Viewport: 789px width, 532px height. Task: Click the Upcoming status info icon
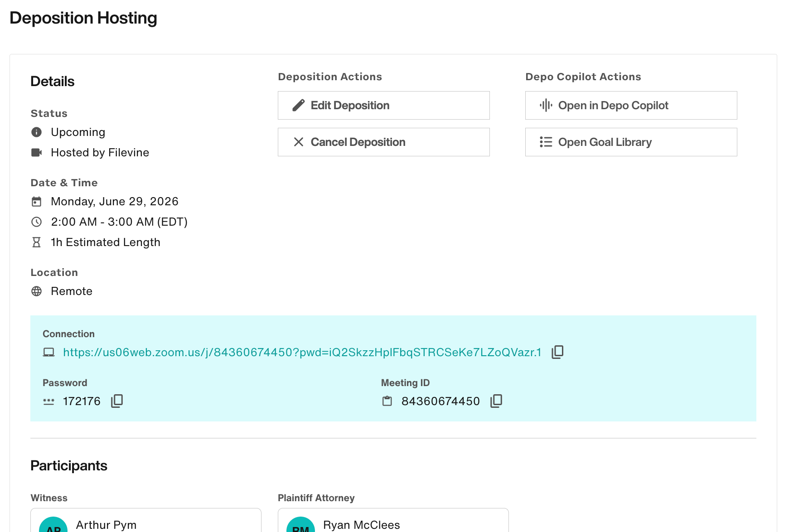[36, 132]
